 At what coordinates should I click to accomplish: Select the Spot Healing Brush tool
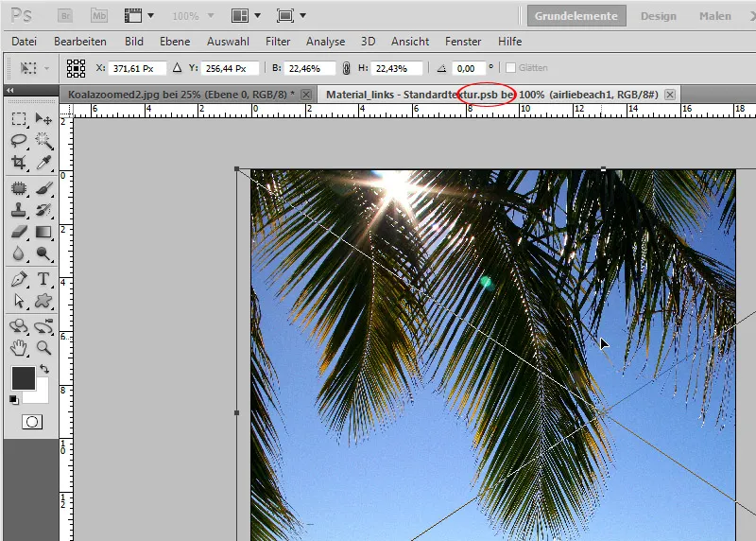[x=19, y=188]
